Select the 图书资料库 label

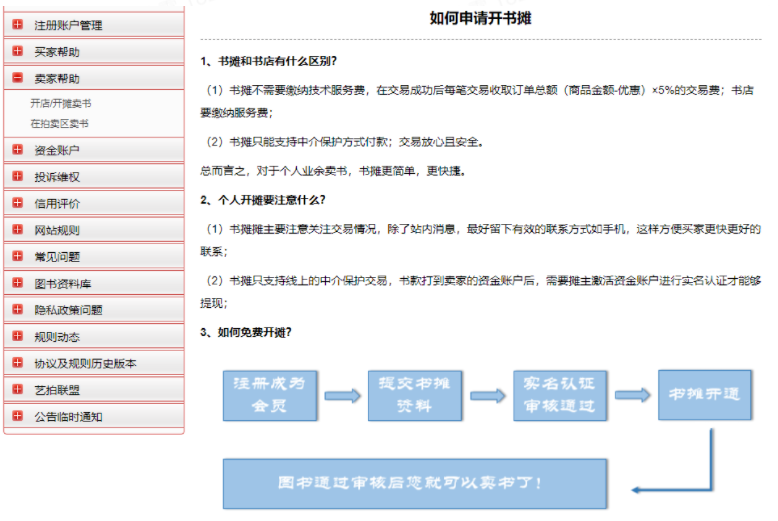point(63,284)
